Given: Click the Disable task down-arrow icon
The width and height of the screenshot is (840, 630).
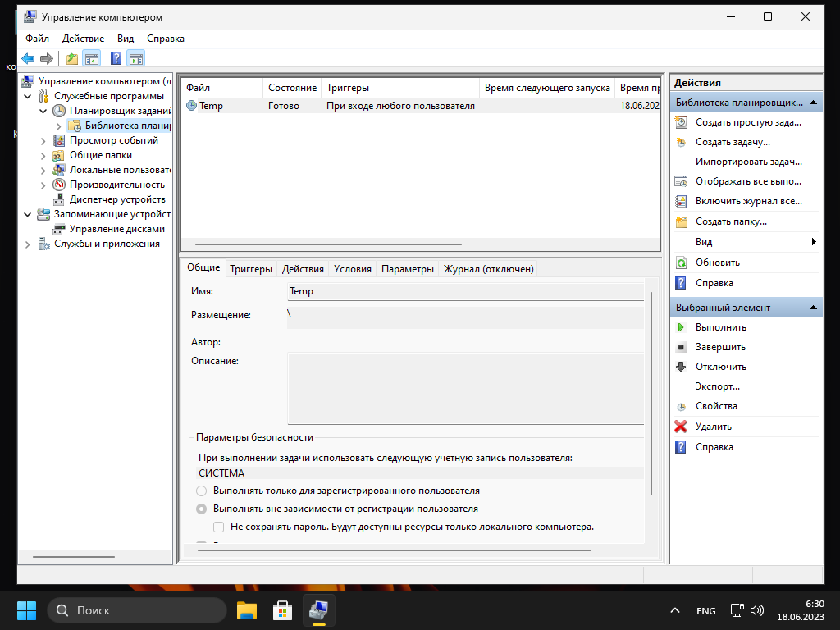Looking at the screenshot, I should [x=681, y=367].
